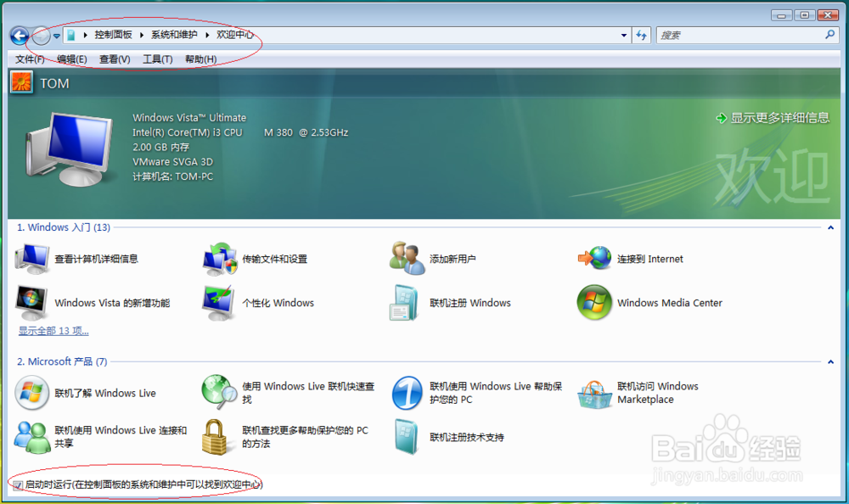Click the magnifier search icon
This screenshot has height=504, width=849.
[x=830, y=35]
